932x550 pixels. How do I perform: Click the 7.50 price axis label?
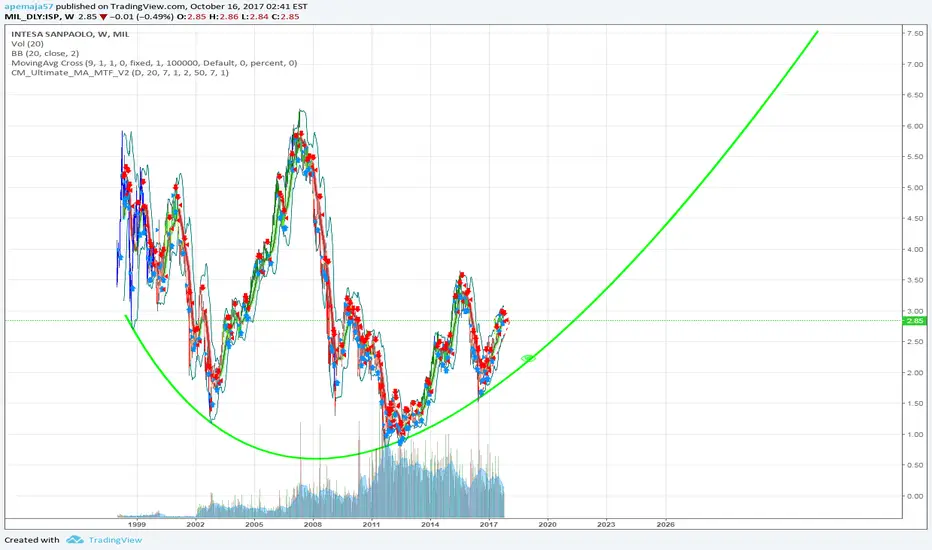click(914, 33)
